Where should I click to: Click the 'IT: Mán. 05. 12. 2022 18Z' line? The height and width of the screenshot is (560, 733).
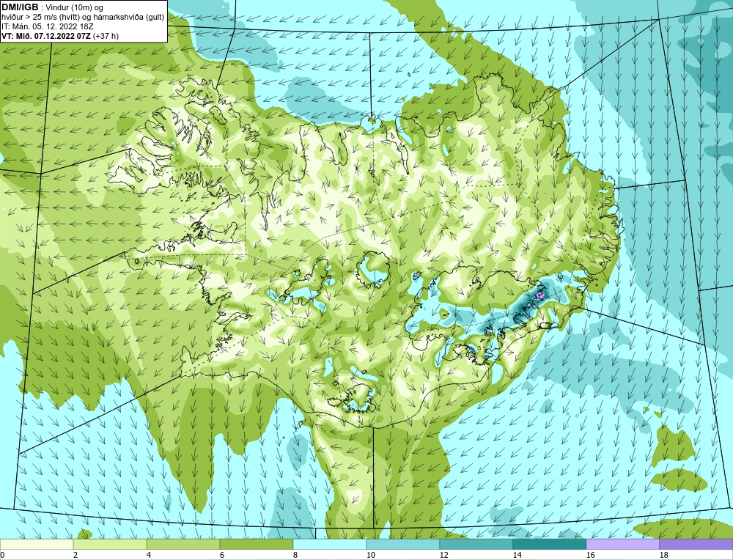tap(47, 26)
